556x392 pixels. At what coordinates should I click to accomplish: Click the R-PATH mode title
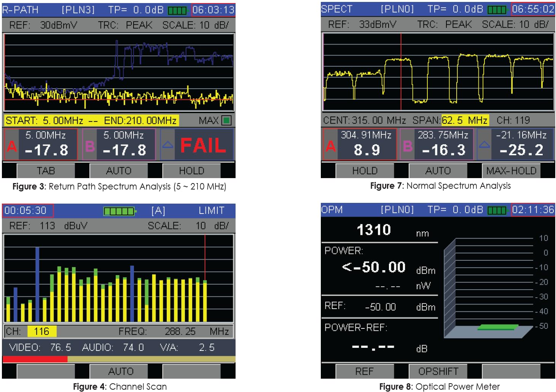pos(20,10)
